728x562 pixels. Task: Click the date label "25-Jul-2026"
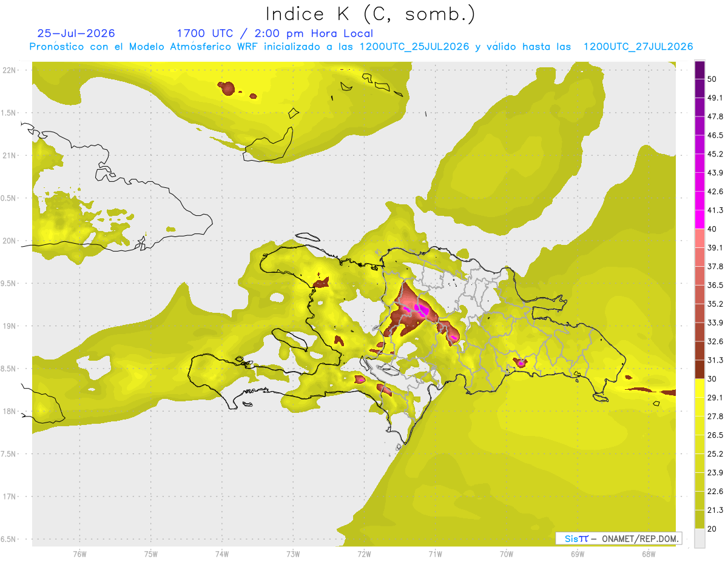[76, 33]
